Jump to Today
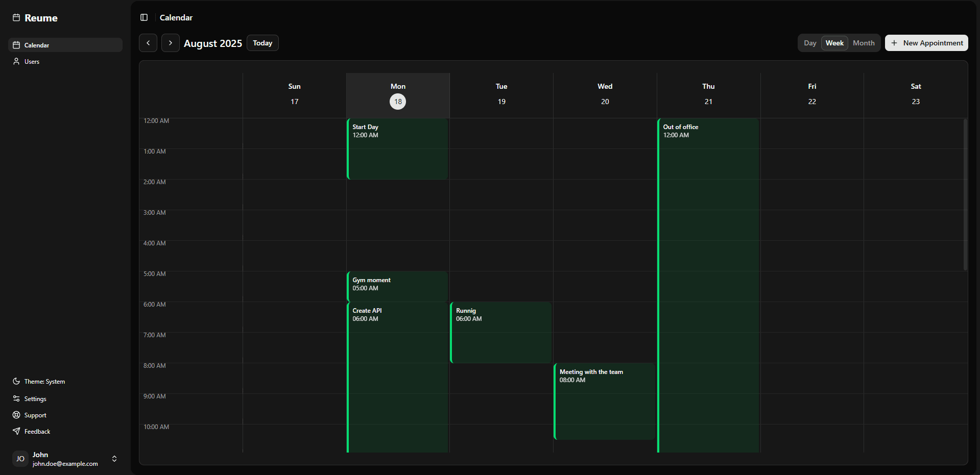 click(x=262, y=43)
